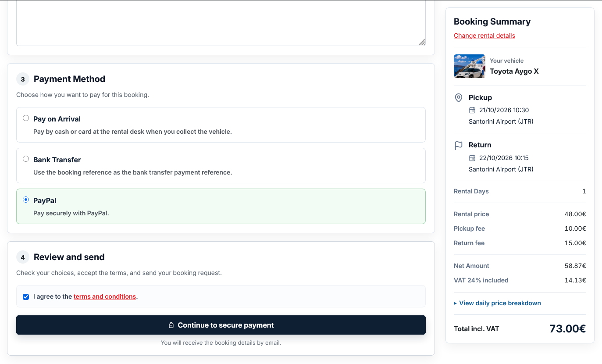This screenshot has height=364, width=602.
Task: Select the Bank Transfer radio button
Action: (x=26, y=159)
